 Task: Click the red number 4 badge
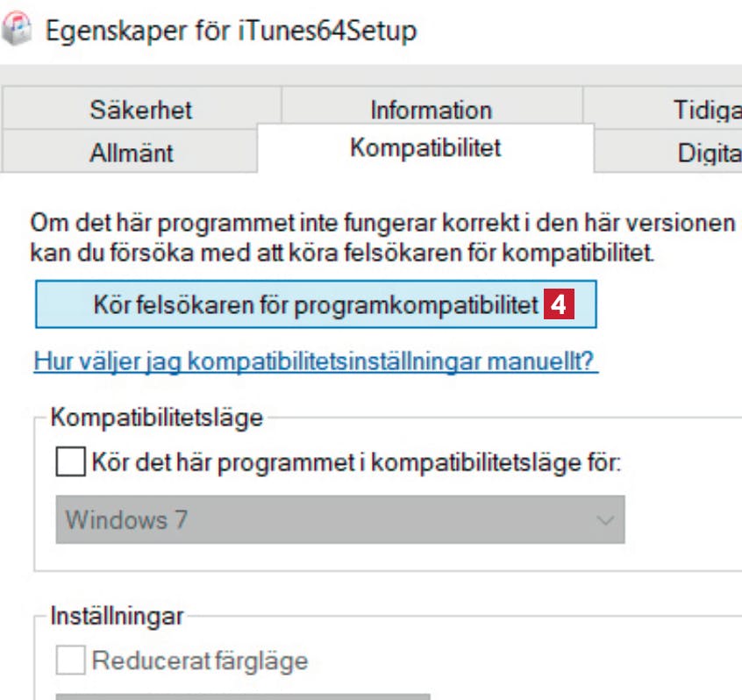coord(559,304)
